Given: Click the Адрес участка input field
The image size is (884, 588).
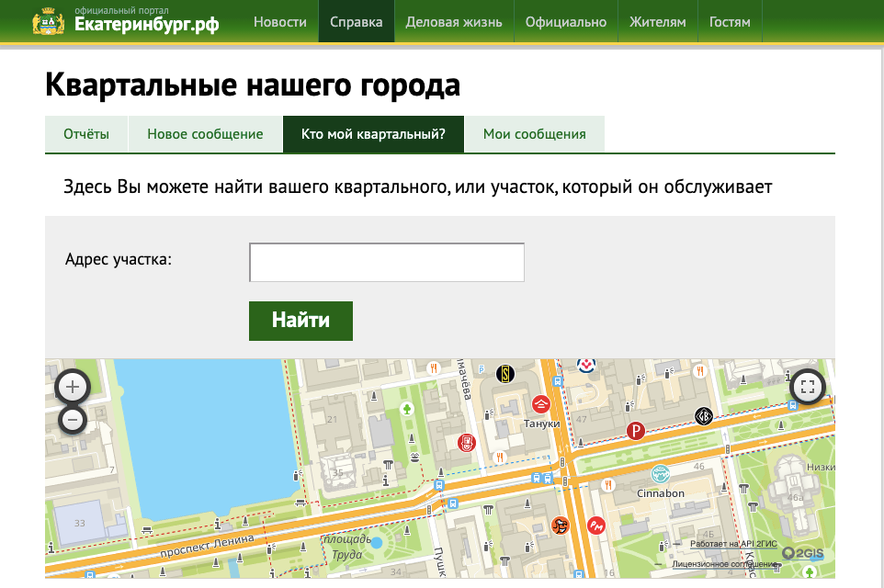Looking at the screenshot, I should pyautogui.click(x=385, y=262).
